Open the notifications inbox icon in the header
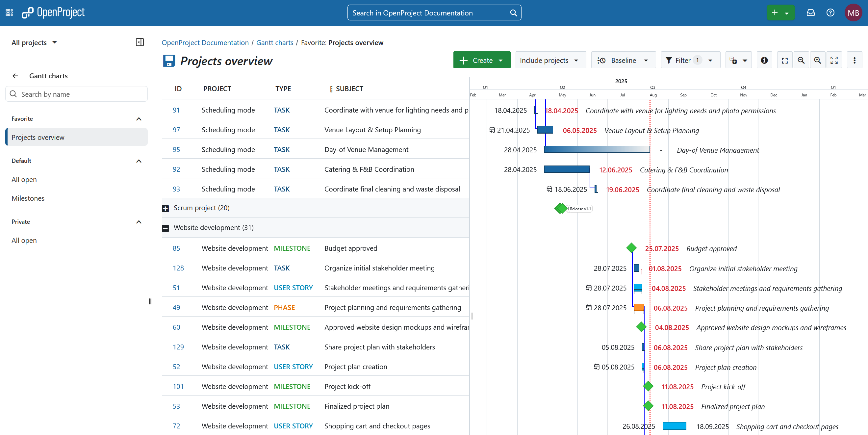The image size is (868, 435). pyautogui.click(x=810, y=13)
